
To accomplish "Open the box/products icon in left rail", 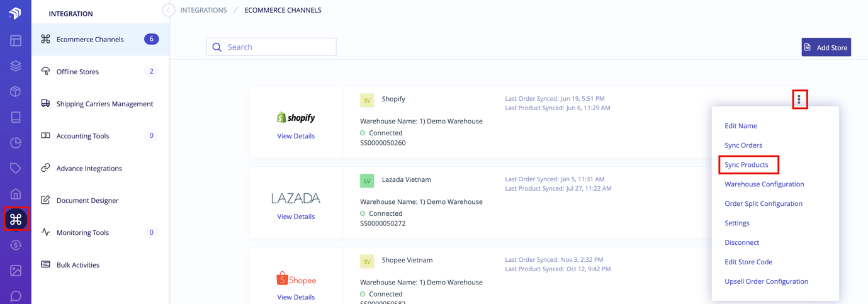I will (16, 92).
